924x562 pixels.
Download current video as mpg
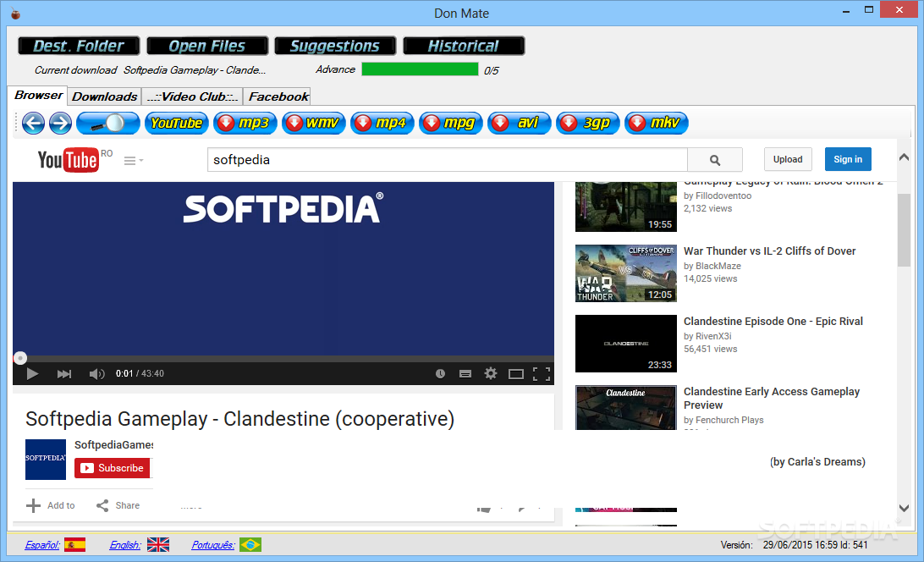(451, 124)
